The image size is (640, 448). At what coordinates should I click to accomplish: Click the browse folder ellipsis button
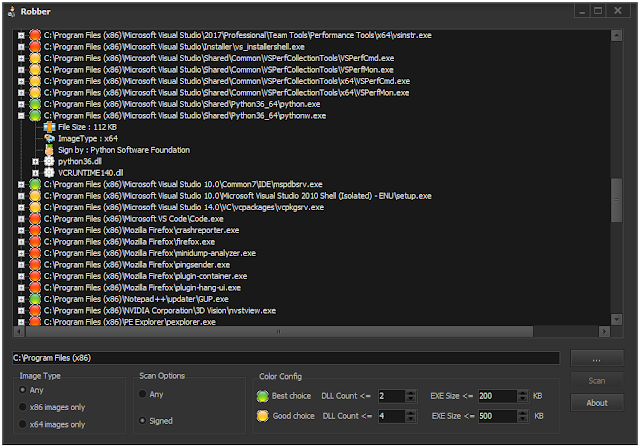coord(597,359)
